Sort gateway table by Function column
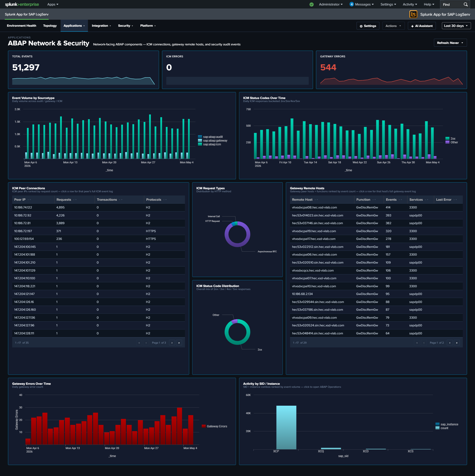The image size is (475, 476). 369,199
